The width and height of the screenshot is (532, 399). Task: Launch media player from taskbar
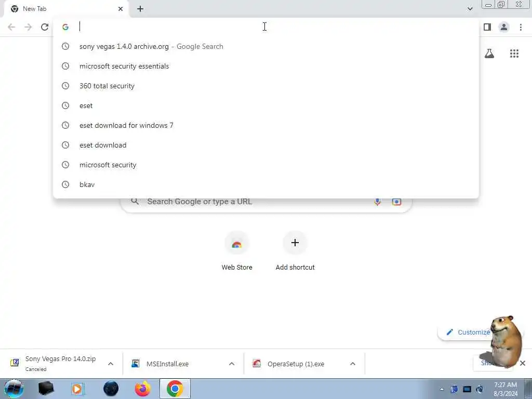click(x=78, y=389)
